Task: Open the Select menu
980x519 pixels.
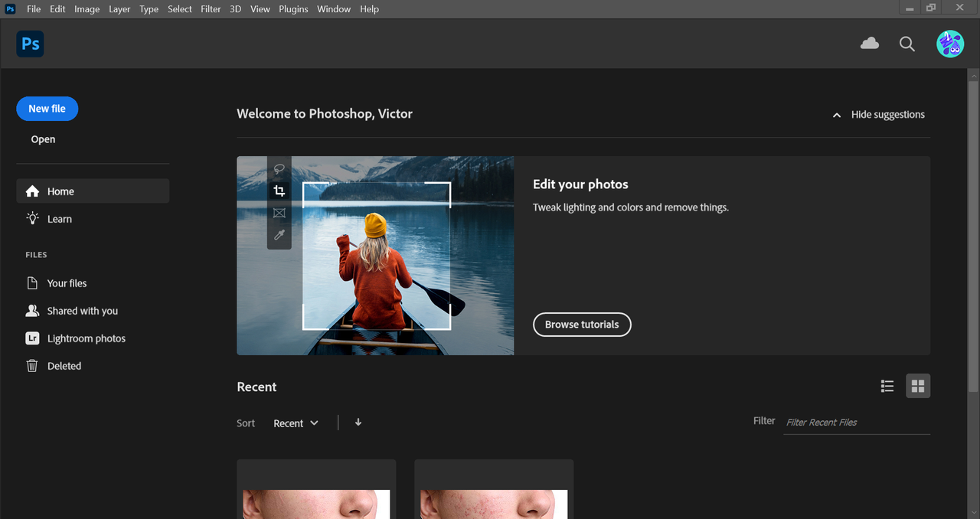Action: tap(180, 9)
